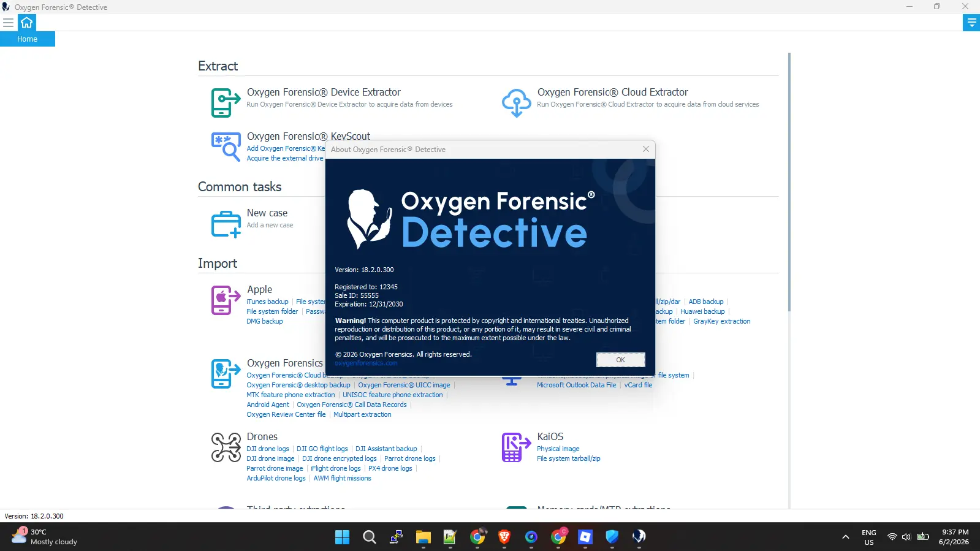Open taskbar Search
This screenshot has height=551, width=980.
tap(369, 537)
